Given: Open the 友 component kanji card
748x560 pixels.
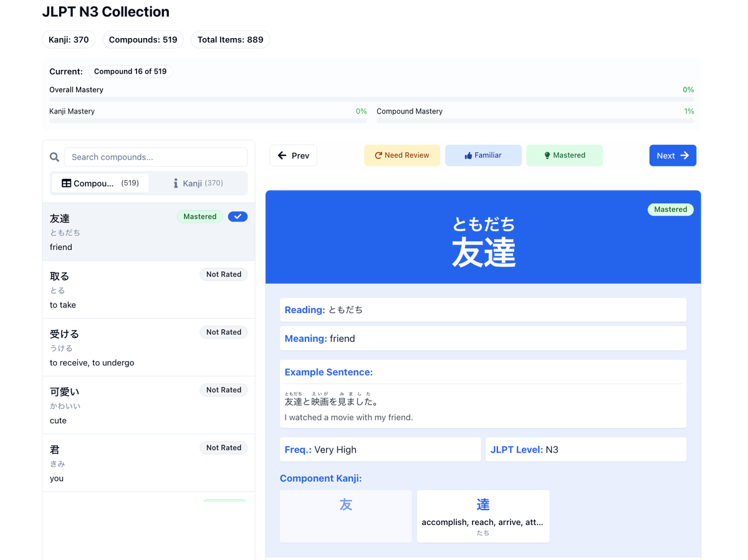Looking at the screenshot, I should [x=346, y=516].
